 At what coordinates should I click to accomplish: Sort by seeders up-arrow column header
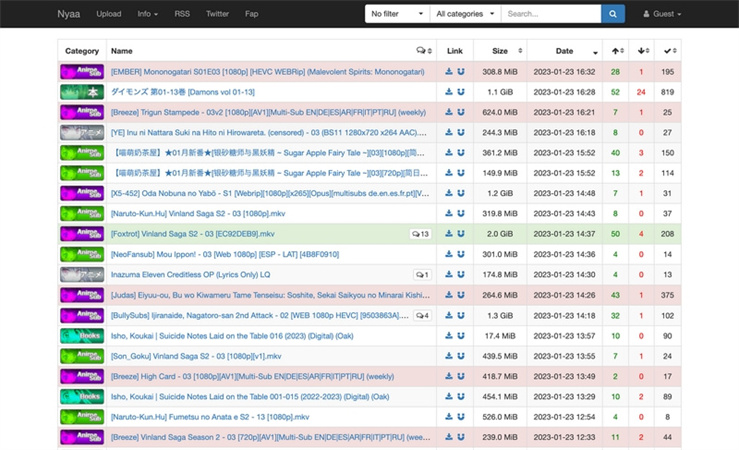pyautogui.click(x=616, y=50)
